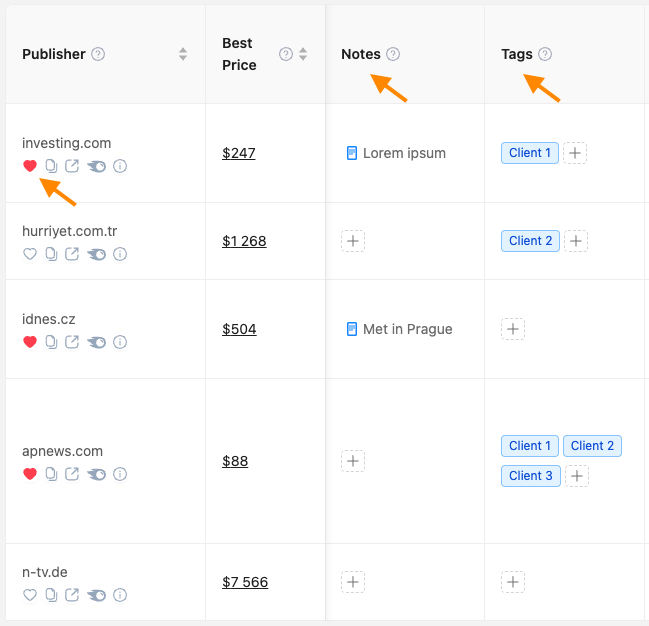The image size is (649, 626).
Task: Open the Lorem ipsum note icon
Action: coord(351,153)
